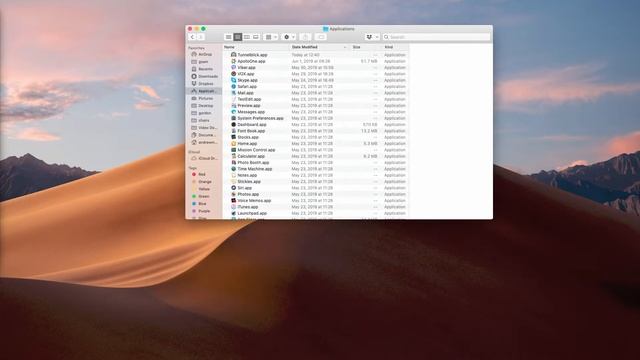Filter by the Orange tag
Screen dimensions: 640x360
pyautogui.click(x=203, y=182)
